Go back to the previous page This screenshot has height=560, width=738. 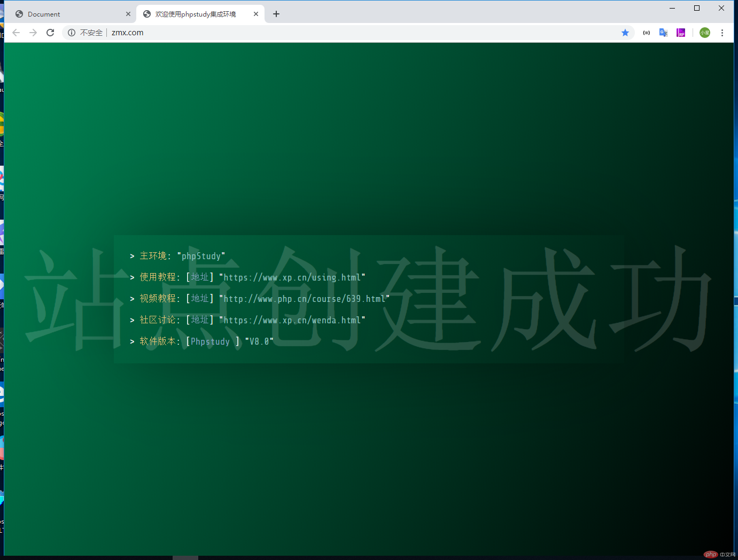(16, 33)
